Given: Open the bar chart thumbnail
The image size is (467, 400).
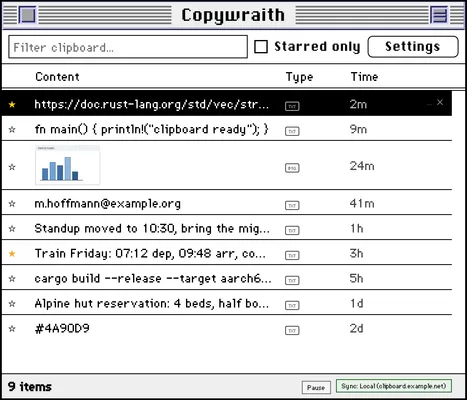Looking at the screenshot, I should click(68, 165).
